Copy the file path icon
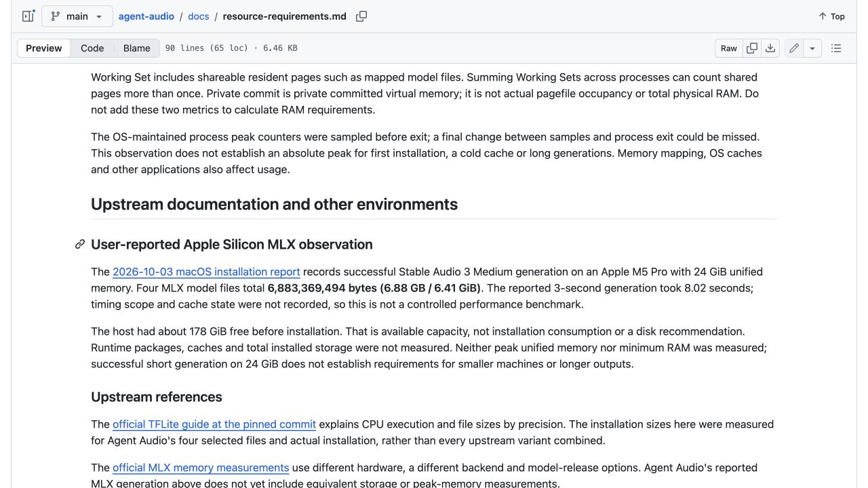 pyautogui.click(x=361, y=16)
